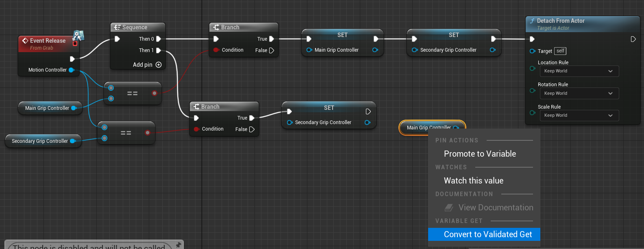Click lower SET Secondary Grip Controller exec output

(x=368, y=111)
